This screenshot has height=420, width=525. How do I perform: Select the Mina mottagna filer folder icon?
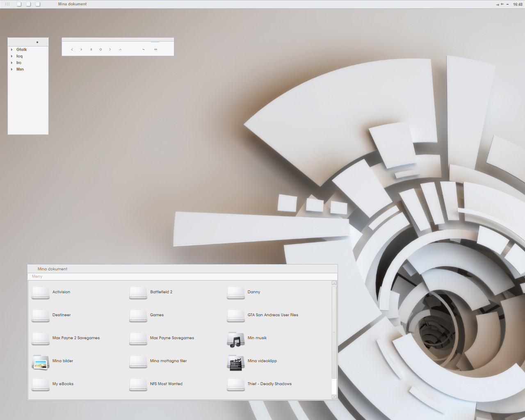click(138, 361)
